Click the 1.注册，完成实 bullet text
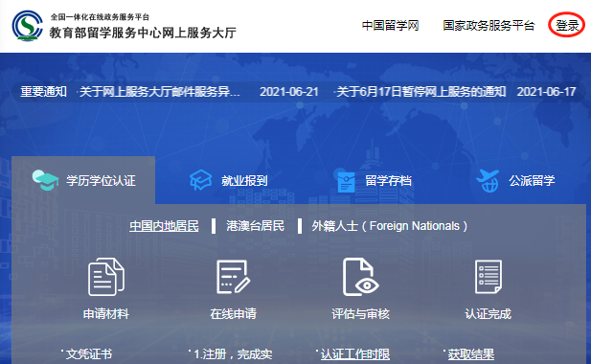591x364 pixels. coord(233,354)
